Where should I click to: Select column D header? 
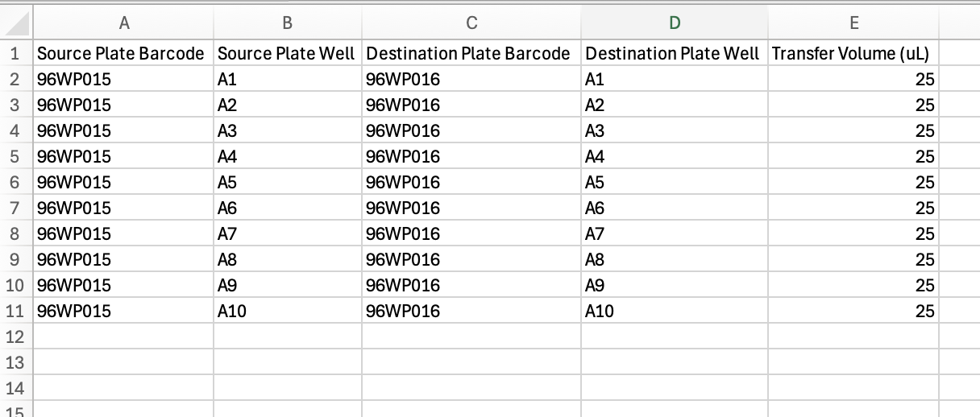[x=674, y=24]
